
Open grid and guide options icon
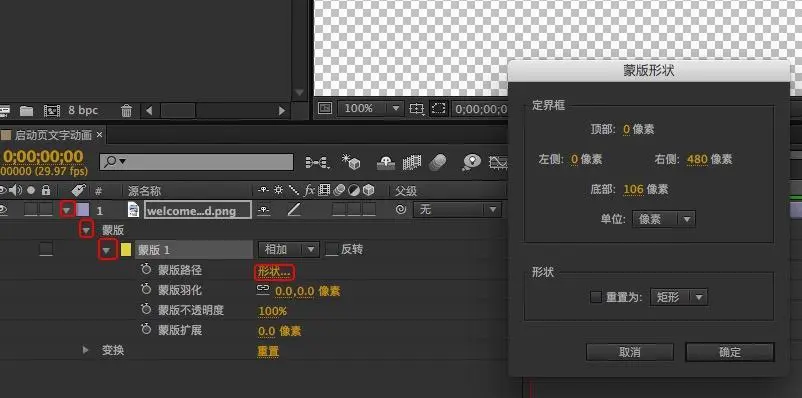(x=417, y=108)
